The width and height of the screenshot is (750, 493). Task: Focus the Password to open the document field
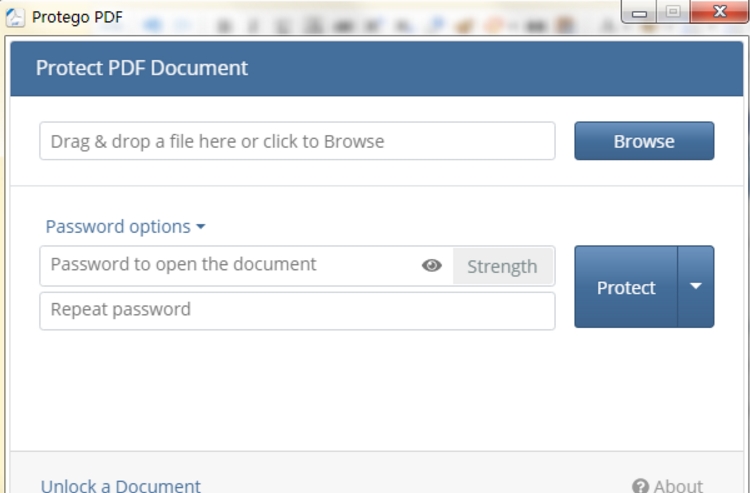point(230,266)
